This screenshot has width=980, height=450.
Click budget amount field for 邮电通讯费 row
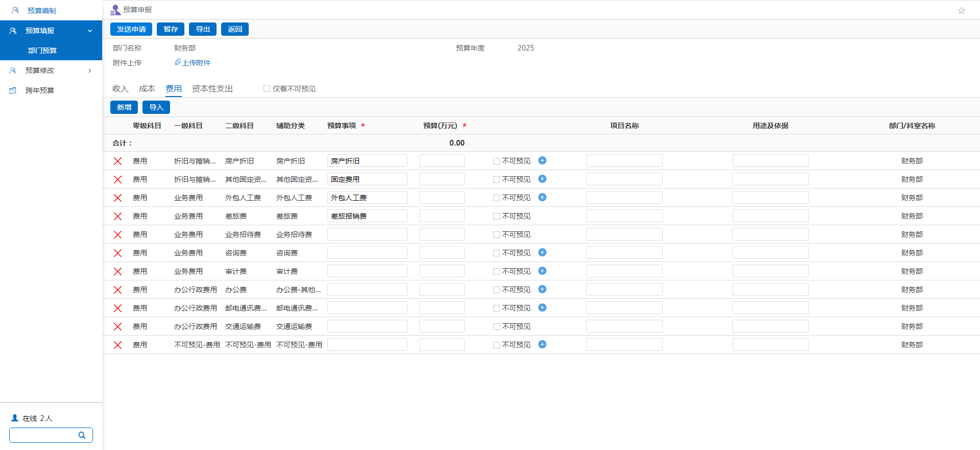pos(442,308)
